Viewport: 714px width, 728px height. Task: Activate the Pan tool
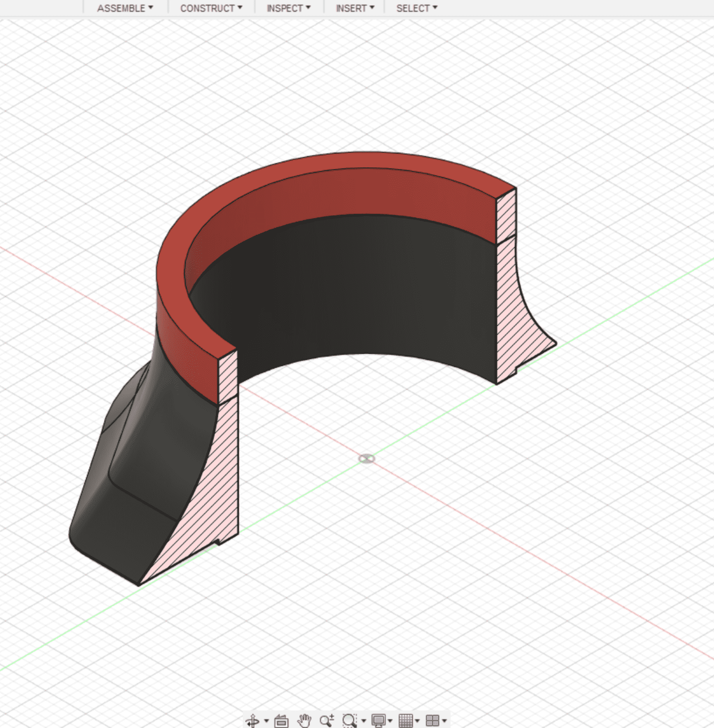(304, 720)
